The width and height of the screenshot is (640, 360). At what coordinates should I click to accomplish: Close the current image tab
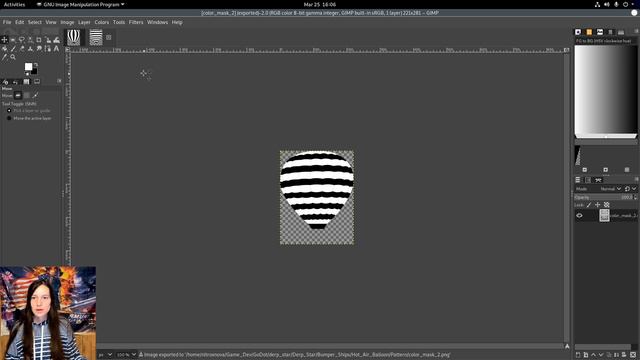[x=109, y=38]
